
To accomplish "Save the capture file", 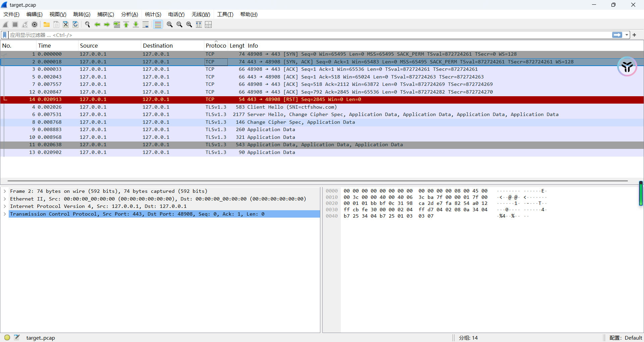I will click(56, 24).
